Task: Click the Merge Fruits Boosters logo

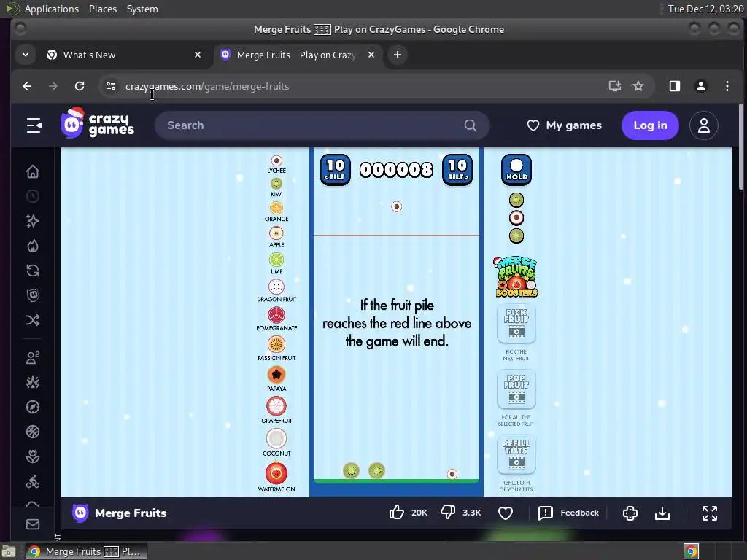Action: pos(516,276)
